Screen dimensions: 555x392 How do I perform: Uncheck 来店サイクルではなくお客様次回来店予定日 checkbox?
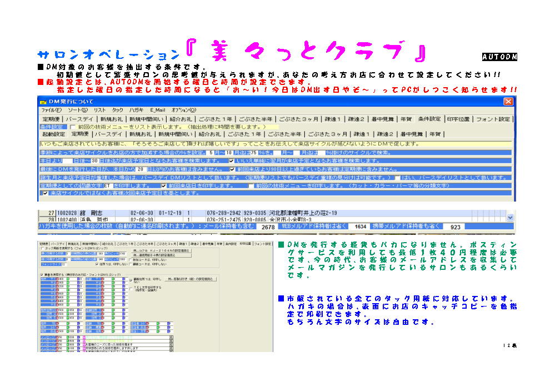(x=46, y=193)
